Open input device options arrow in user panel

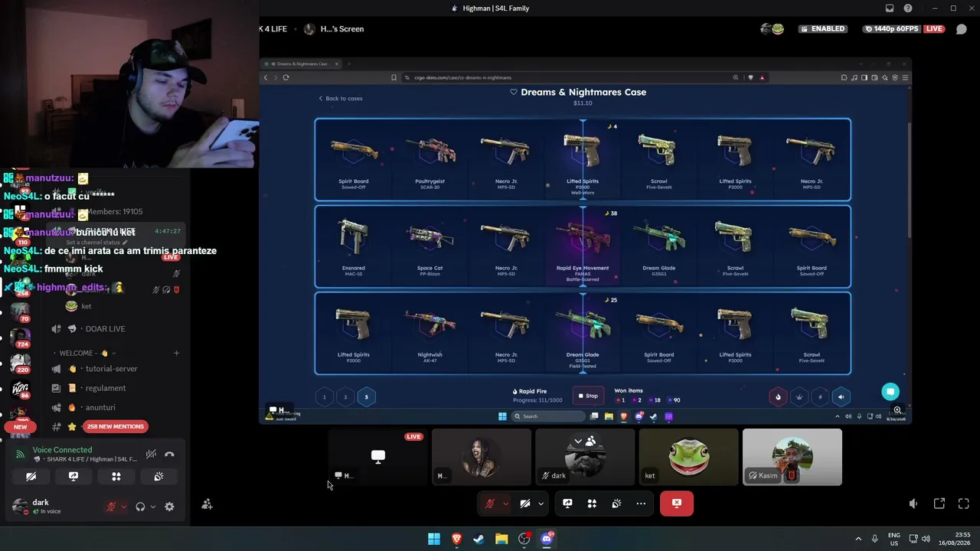(x=123, y=507)
